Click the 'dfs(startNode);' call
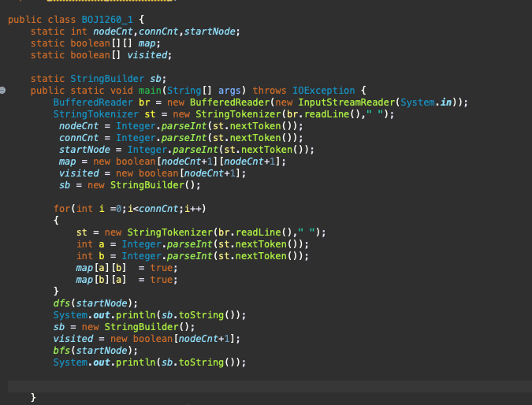Image resolution: width=532 pixels, height=405 pixels. tap(95, 303)
